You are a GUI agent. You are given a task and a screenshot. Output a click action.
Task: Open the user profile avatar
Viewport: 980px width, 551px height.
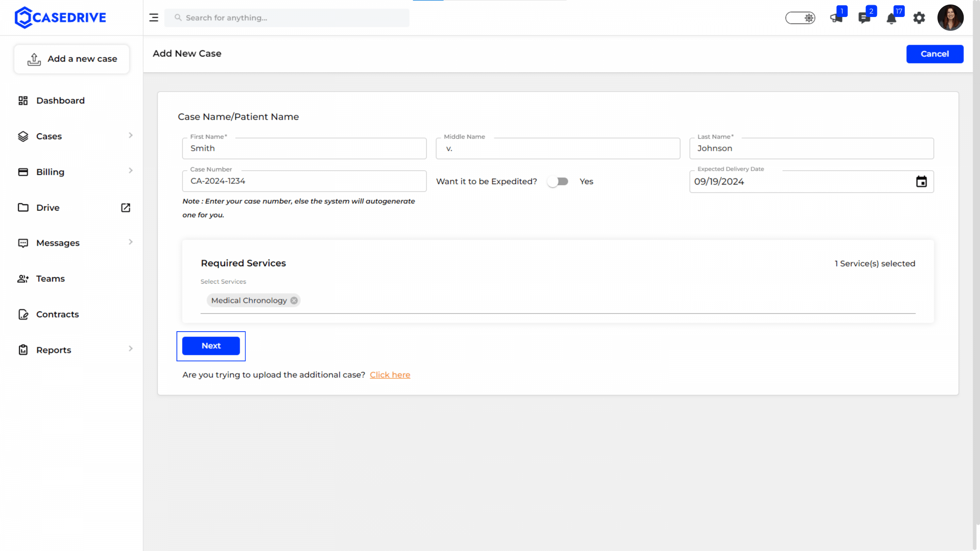point(950,17)
